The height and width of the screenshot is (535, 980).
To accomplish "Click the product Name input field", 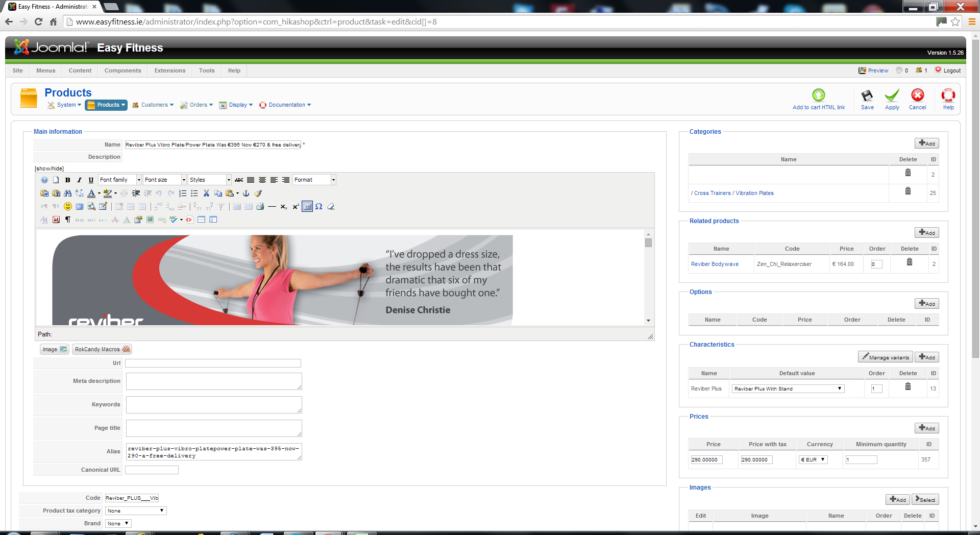I will pyautogui.click(x=213, y=144).
